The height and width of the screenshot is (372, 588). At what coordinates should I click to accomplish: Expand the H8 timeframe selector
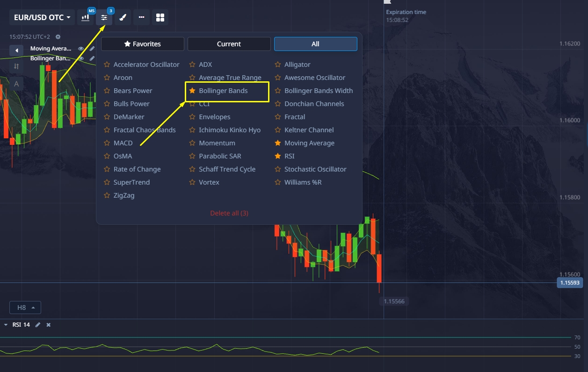pos(25,308)
